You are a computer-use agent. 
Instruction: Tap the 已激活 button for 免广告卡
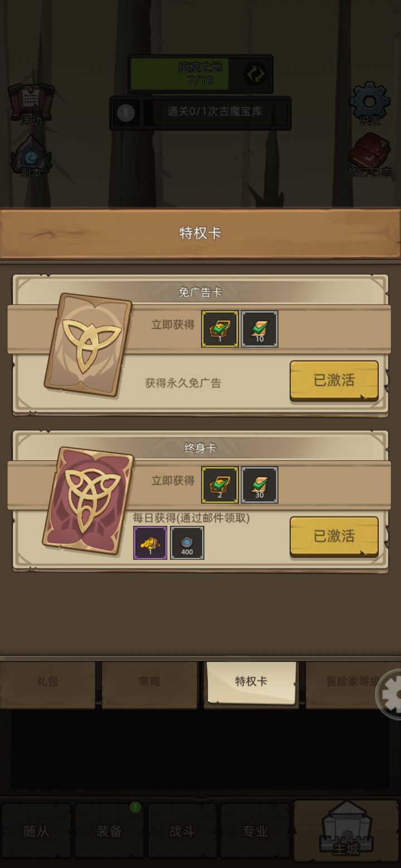[334, 381]
